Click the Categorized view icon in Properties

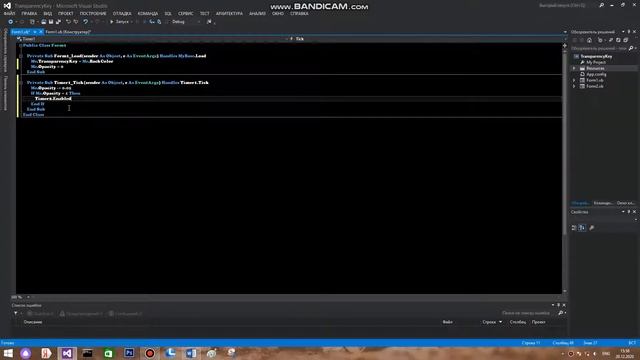pyautogui.click(x=574, y=227)
